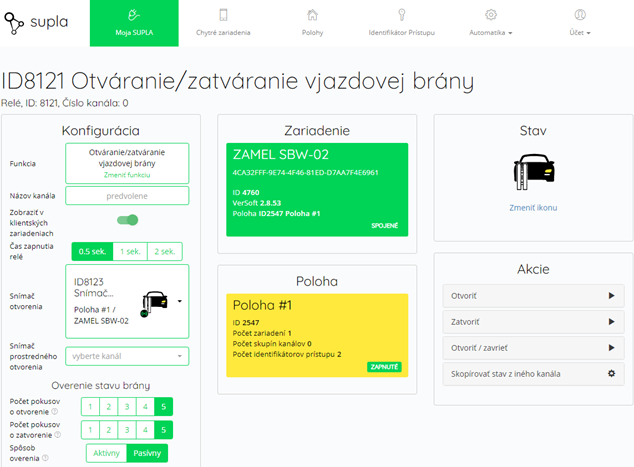This screenshot has height=467, width=634.
Task: Set closing attempts to 5
Action: coord(163,430)
